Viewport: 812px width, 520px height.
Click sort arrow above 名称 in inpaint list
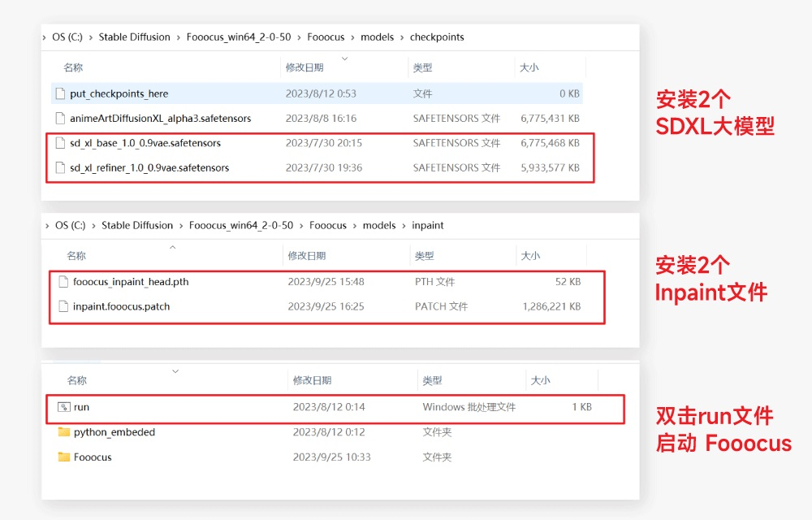pos(172,247)
